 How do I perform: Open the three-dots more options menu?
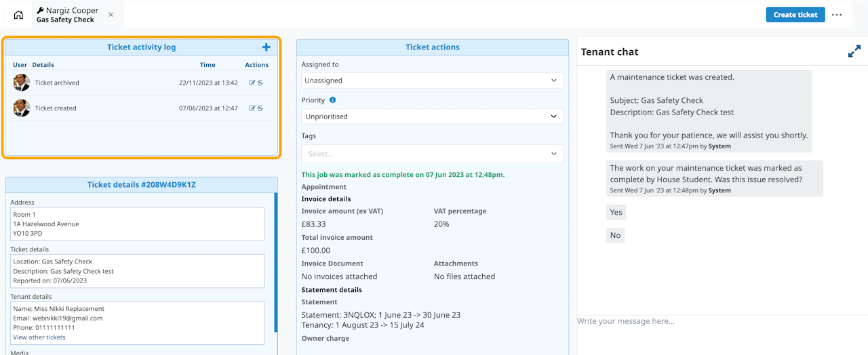click(837, 15)
